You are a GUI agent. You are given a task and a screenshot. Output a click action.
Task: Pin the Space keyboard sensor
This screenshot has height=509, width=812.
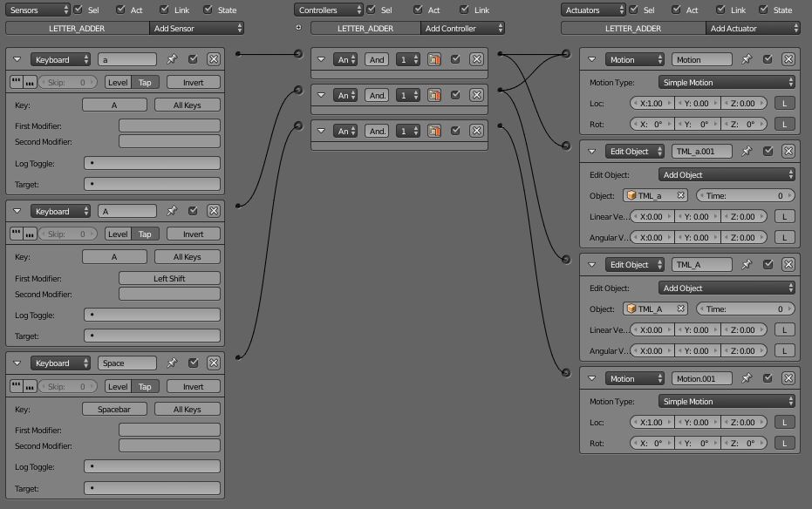pyautogui.click(x=172, y=363)
